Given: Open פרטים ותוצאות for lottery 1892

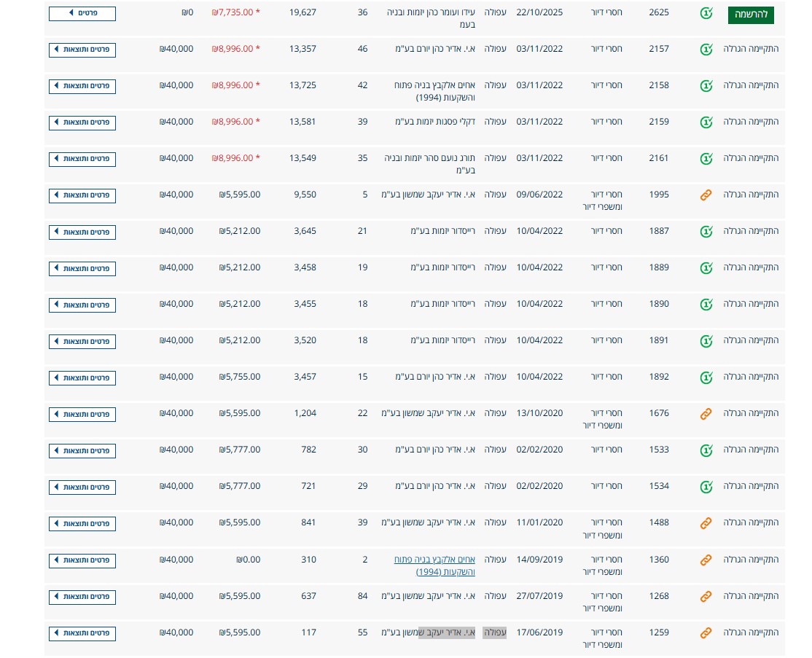Looking at the screenshot, I should [82, 378].
